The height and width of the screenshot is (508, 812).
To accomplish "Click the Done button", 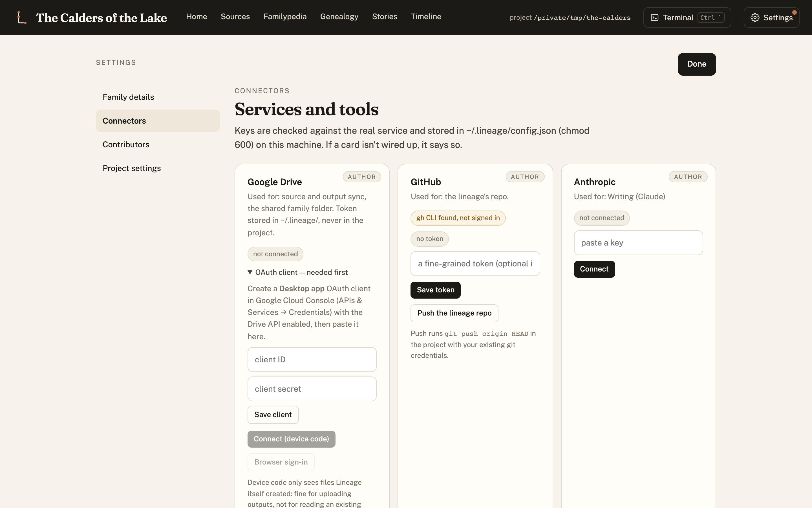I will [x=697, y=64].
